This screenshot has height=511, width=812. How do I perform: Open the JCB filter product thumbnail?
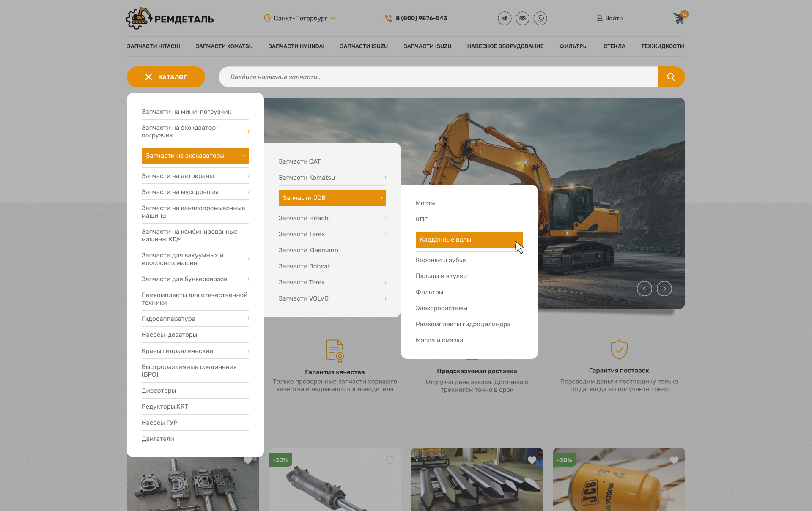click(x=619, y=480)
